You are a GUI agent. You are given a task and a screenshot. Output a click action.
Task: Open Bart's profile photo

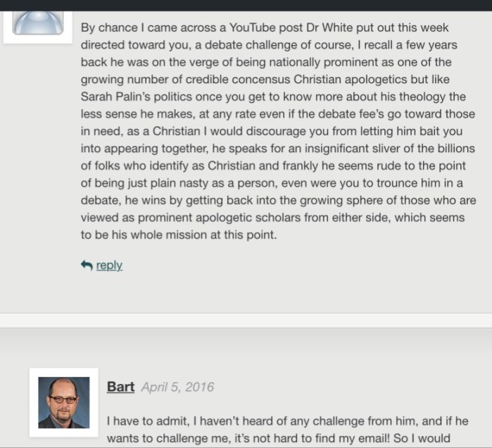[x=63, y=402]
